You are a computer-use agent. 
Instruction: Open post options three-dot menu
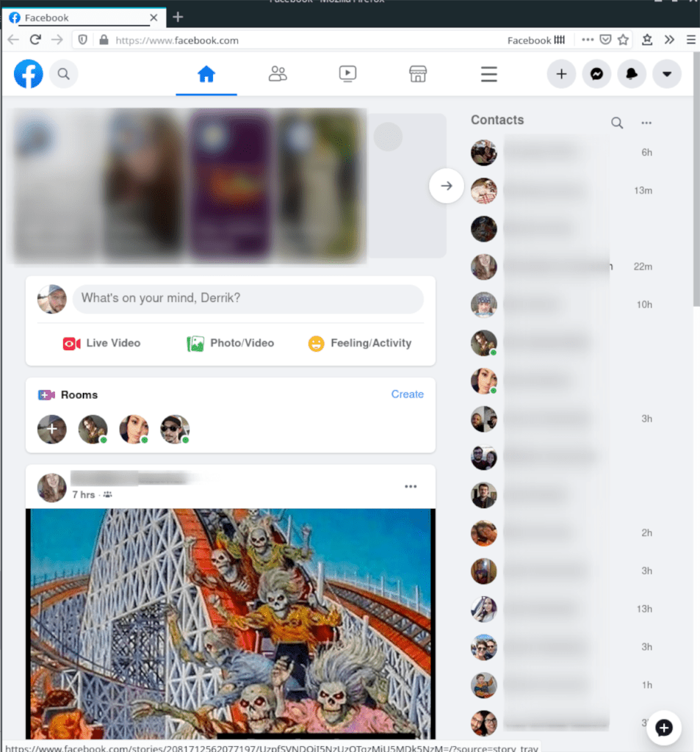411,487
